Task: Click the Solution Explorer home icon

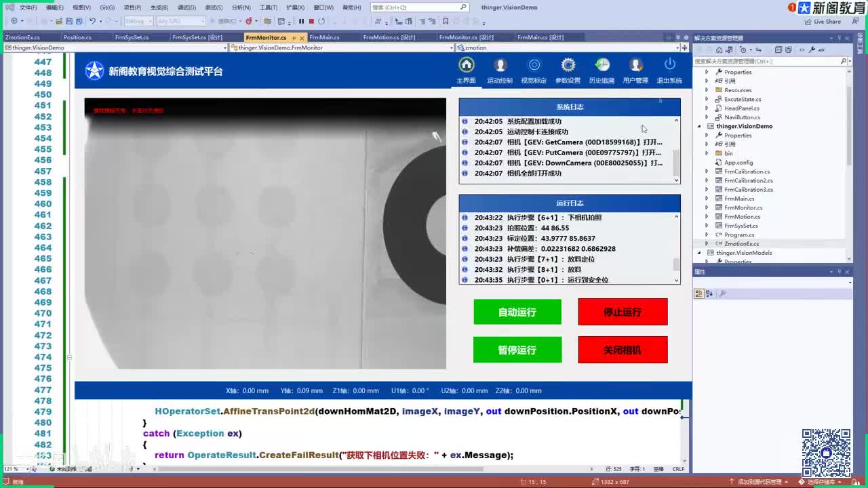Action: tap(719, 49)
